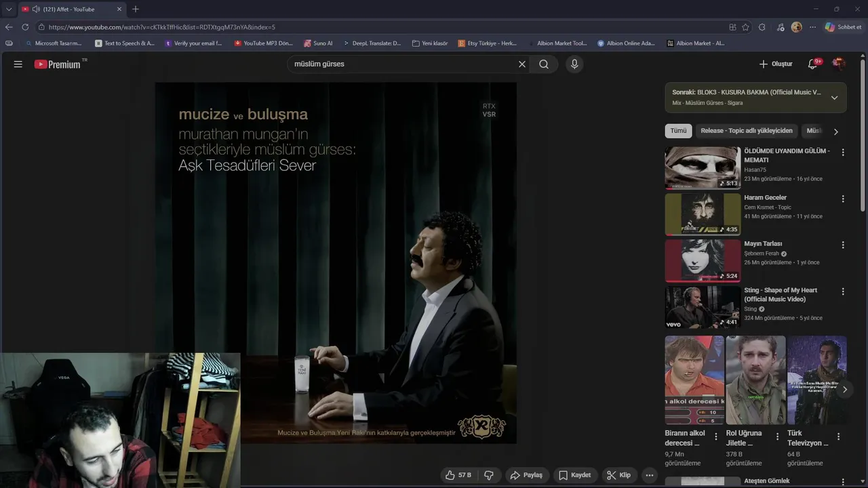Viewport: 868px width, 488px height.
Task: Open browser extensions puzzle icon
Action: (x=762, y=27)
